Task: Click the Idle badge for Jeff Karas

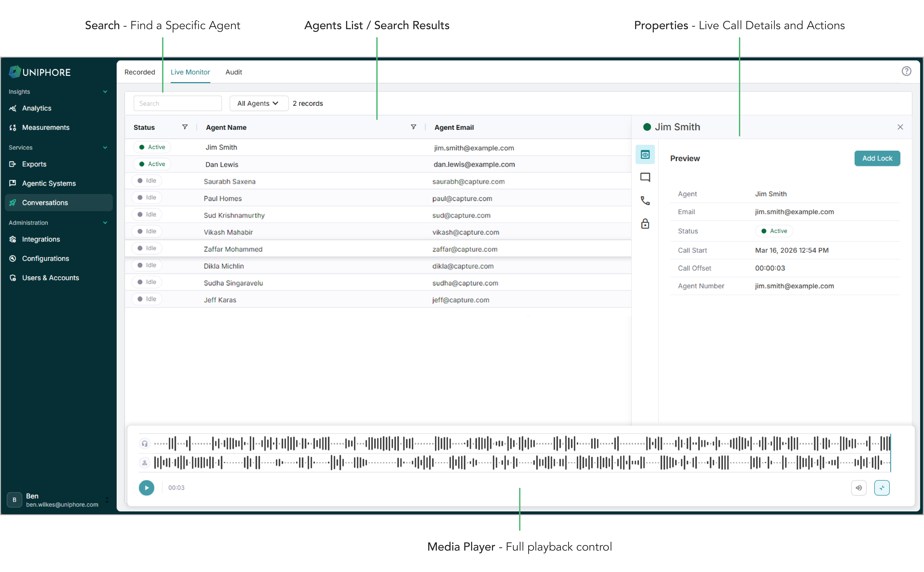Action: coord(147,299)
